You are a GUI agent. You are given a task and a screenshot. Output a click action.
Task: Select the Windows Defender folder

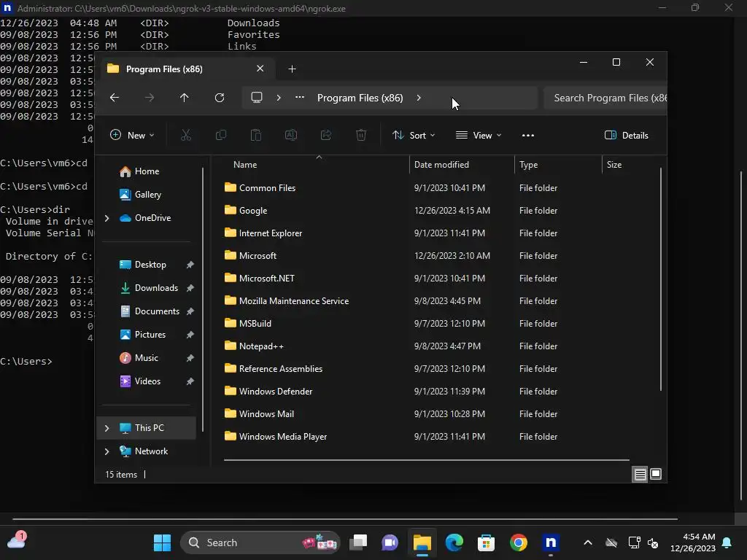[276, 392]
